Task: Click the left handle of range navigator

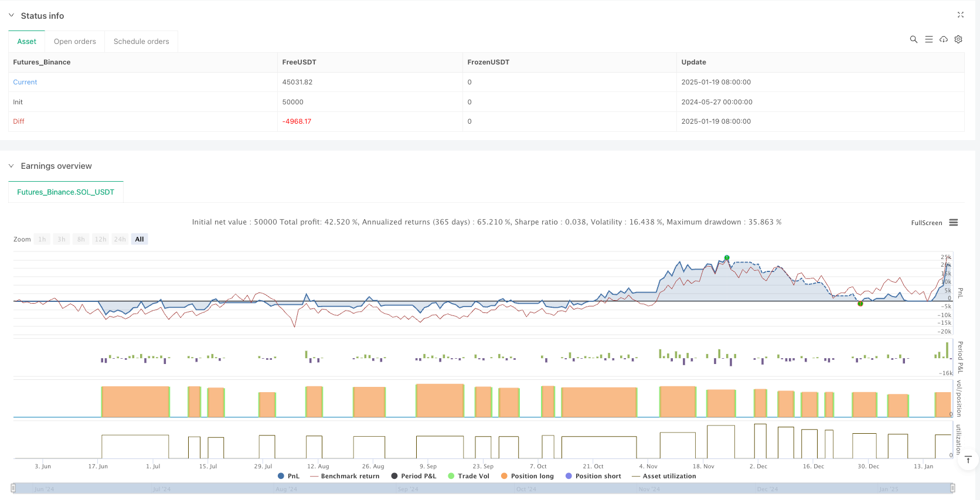Action: 13,488
